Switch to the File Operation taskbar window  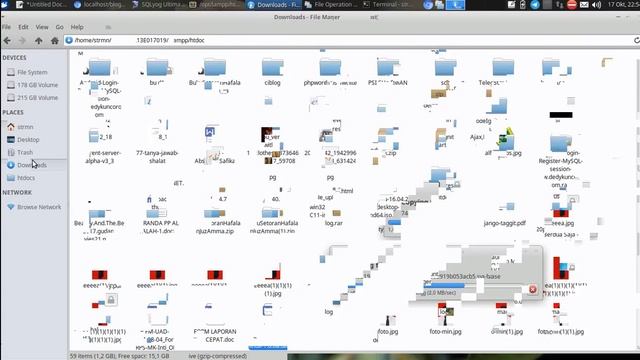pos(330,5)
